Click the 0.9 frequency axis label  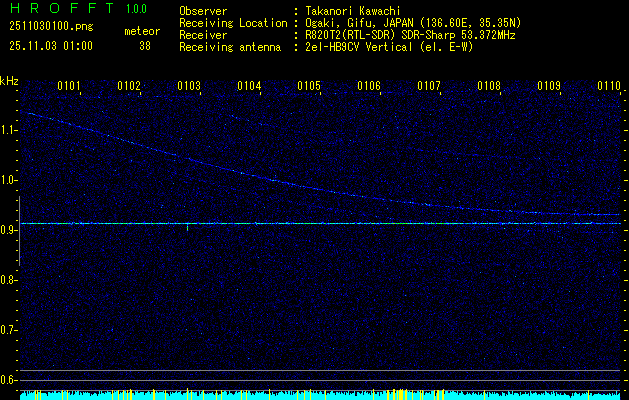(x=9, y=230)
